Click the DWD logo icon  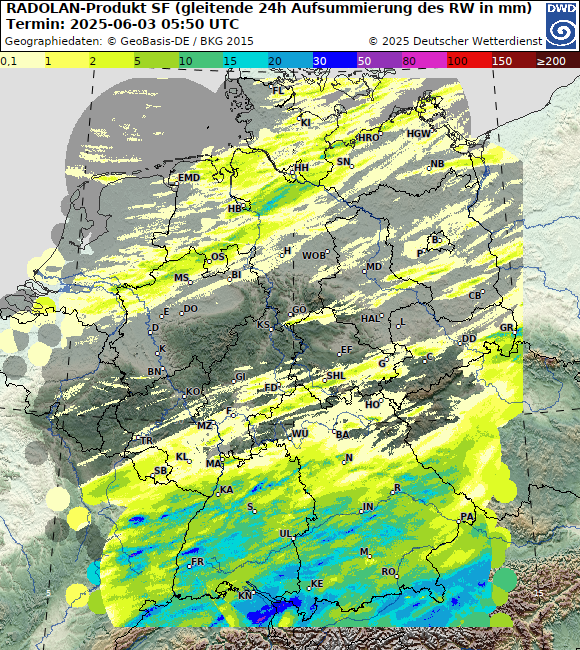click(x=561, y=26)
